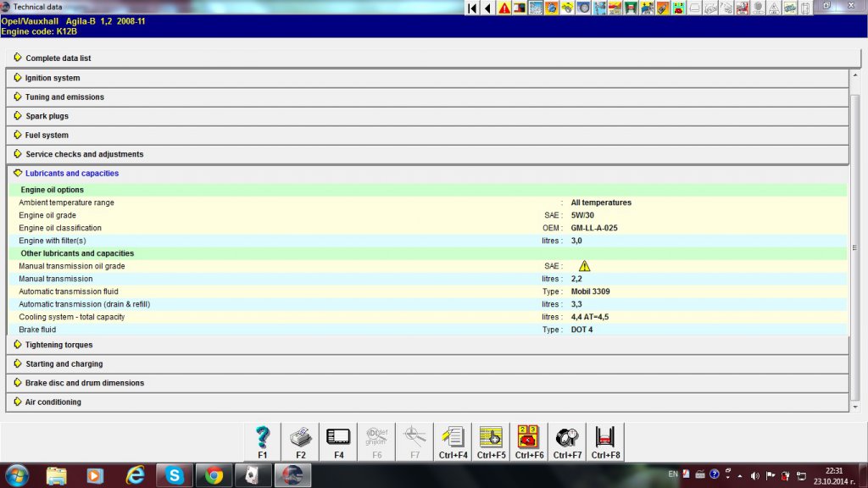Print data using the F2 printer button

pyautogui.click(x=301, y=441)
